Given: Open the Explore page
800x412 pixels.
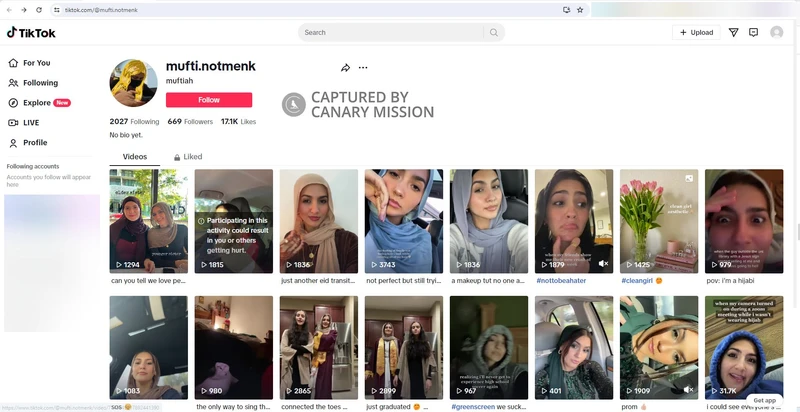Looking at the screenshot, I should [39, 102].
